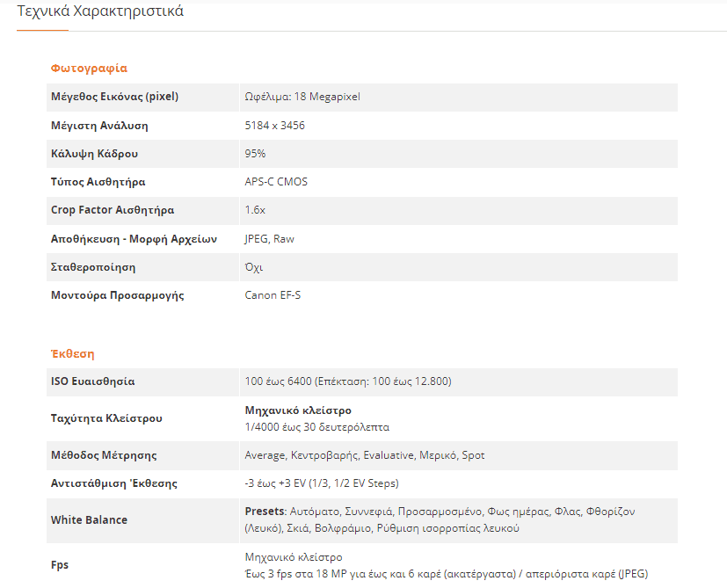Screen dimensions: 727x588
Task: Click the Μηχανικό κλείστρο bold heading
Action: point(298,410)
